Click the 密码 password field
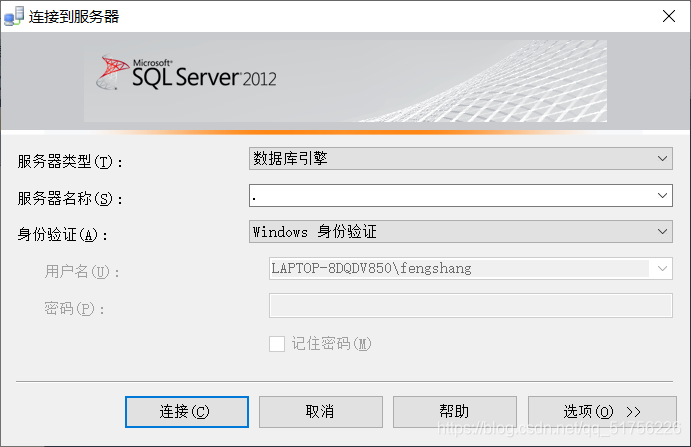The width and height of the screenshot is (691, 447). click(471, 305)
